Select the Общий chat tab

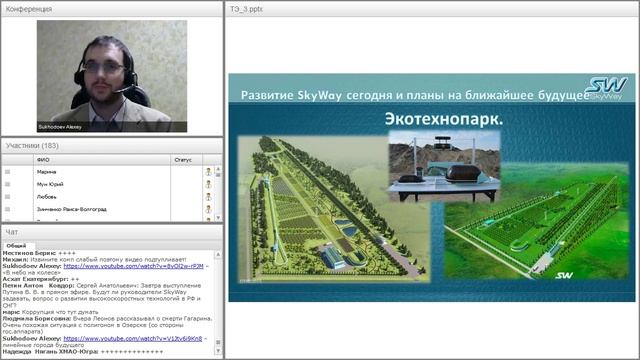[x=16, y=246]
